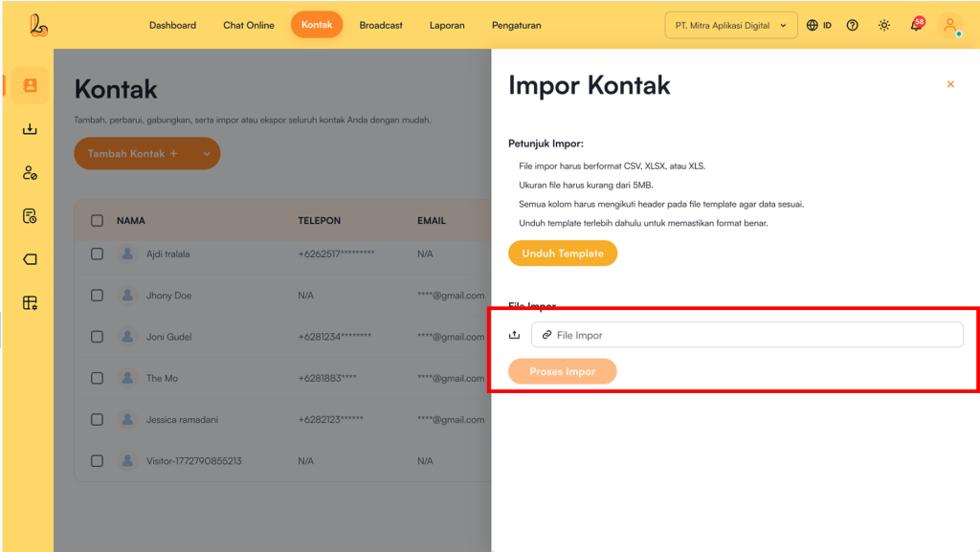Expand the Tambah Kontak dropdown arrow
The image size is (980, 552).
pyautogui.click(x=207, y=154)
